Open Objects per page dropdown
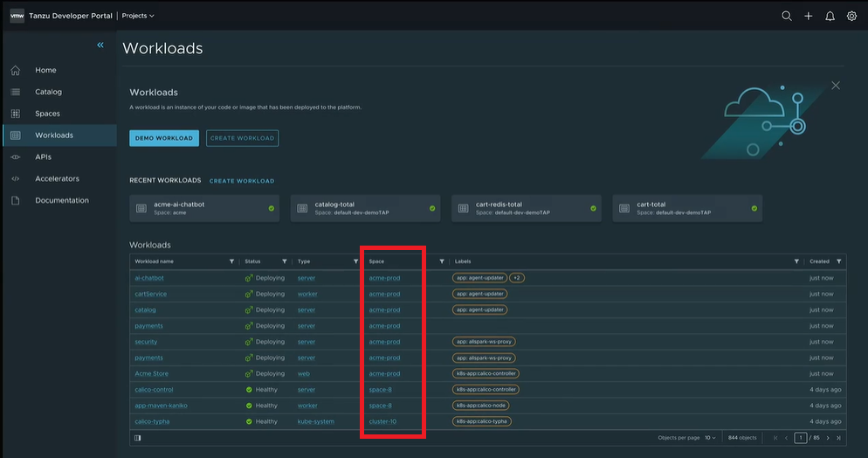 [x=711, y=437]
